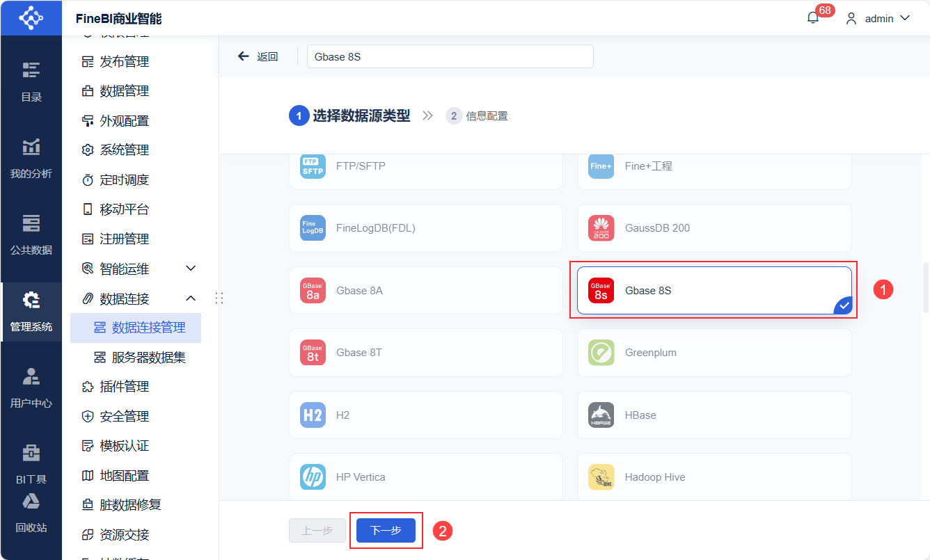Click the data source list scrollbar

[925, 288]
